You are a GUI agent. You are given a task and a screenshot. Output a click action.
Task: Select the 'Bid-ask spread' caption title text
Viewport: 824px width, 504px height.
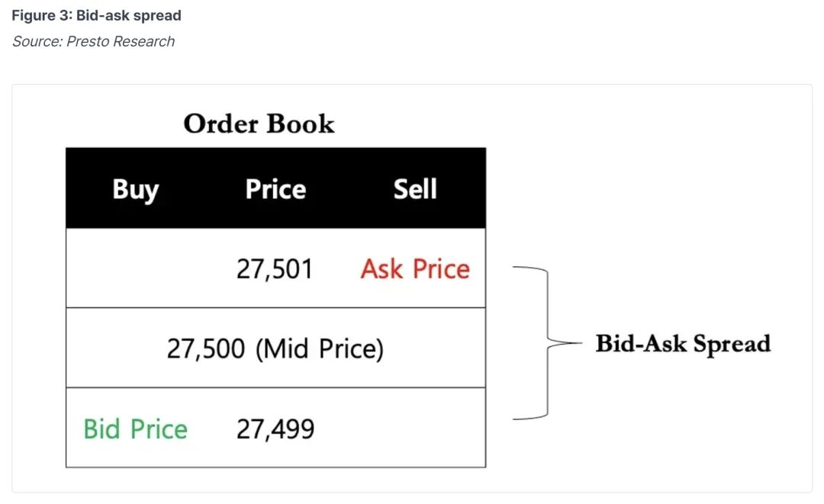pos(129,16)
